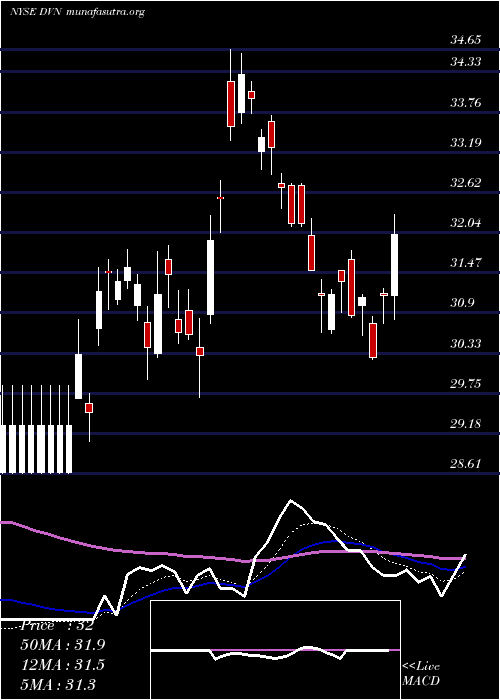500x700 pixels.
Task: Select the 30.9 price level label
Action: (462, 303)
